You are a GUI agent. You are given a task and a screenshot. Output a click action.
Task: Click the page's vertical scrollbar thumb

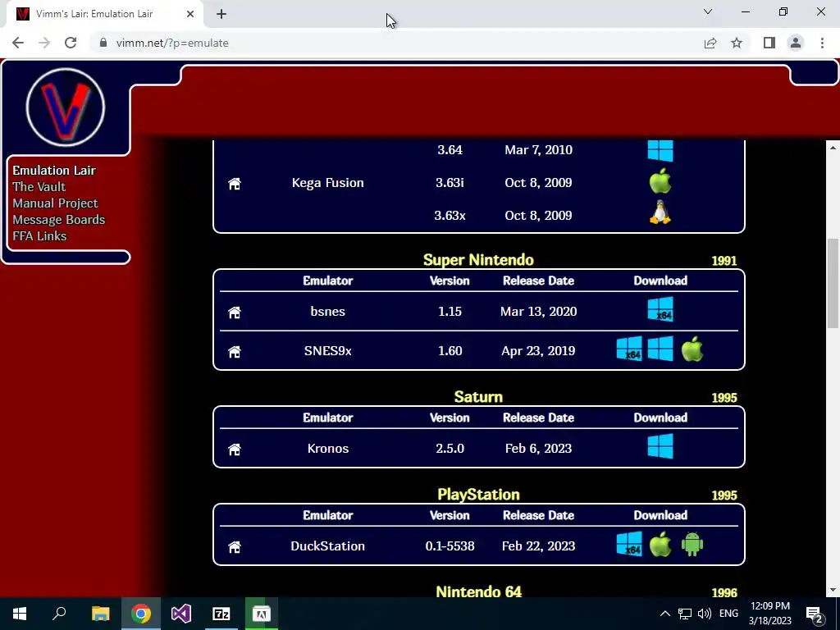(833, 283)
